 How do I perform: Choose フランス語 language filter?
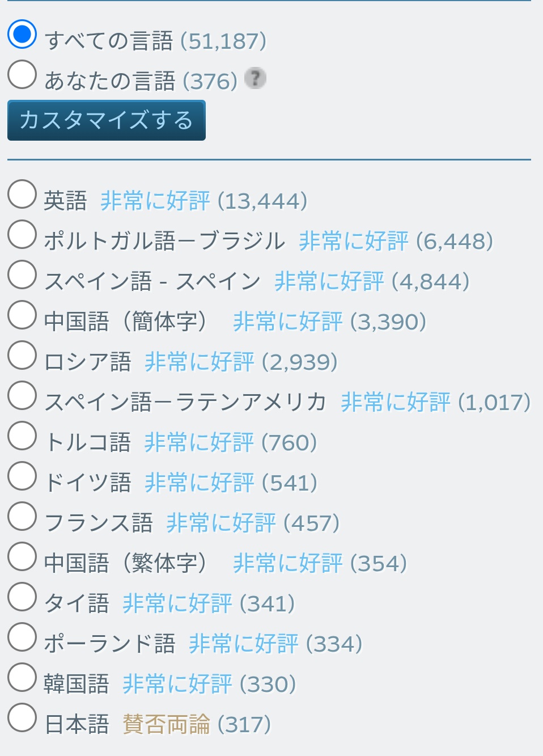[x=22, y=516]
